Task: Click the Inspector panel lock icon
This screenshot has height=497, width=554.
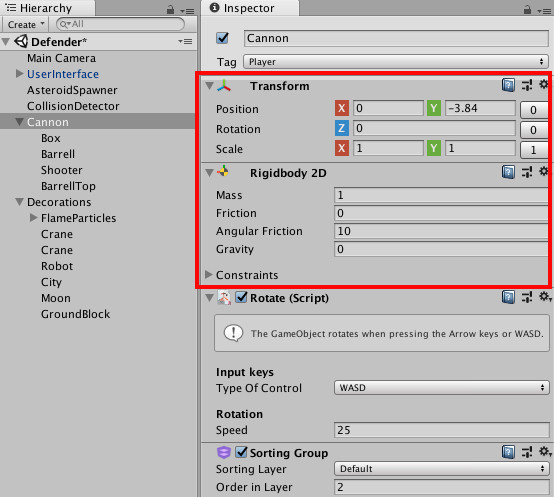Action: click(x=527, y=10)
